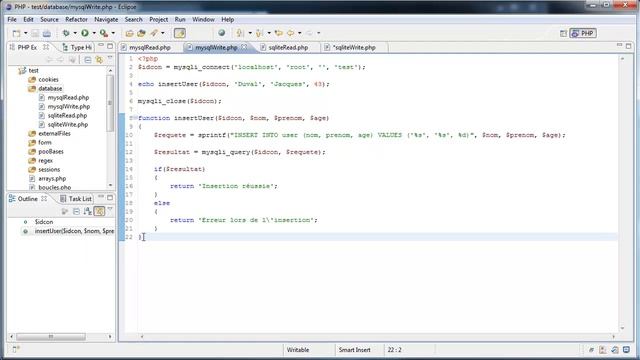Switch to the Type Hierarchy view tab
Image resolution: width=640 pixels, height=360 pixels.
pos(77,48)
